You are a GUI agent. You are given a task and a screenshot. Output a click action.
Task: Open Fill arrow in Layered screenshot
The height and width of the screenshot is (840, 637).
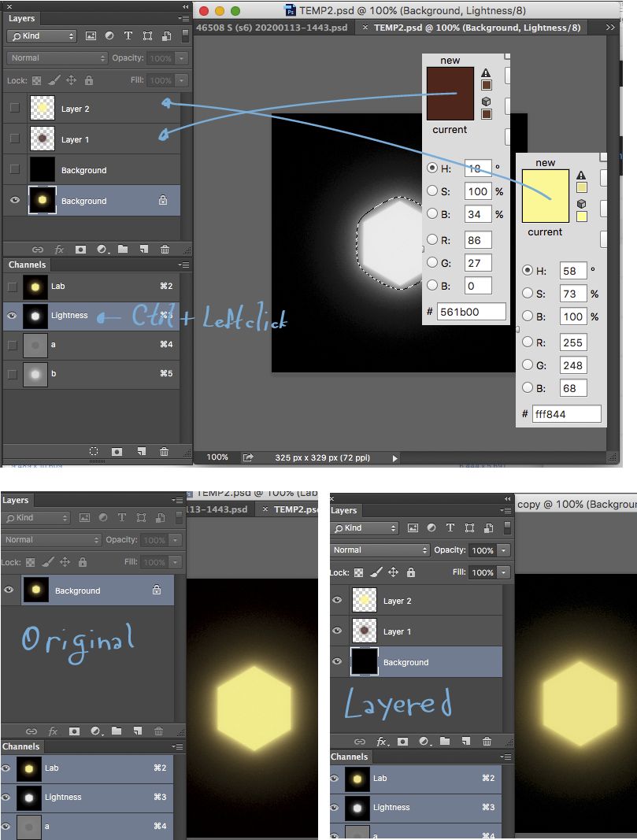(x=504, y=572)
